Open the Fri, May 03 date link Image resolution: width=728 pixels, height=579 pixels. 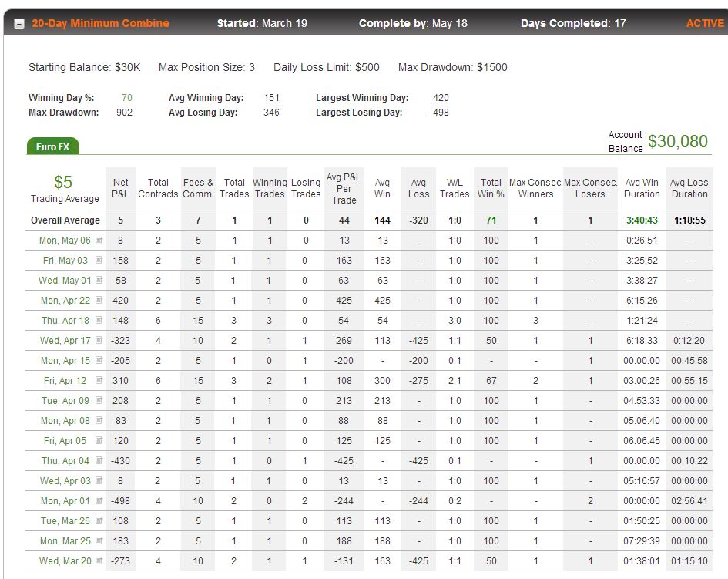click(x=65, y=261)
